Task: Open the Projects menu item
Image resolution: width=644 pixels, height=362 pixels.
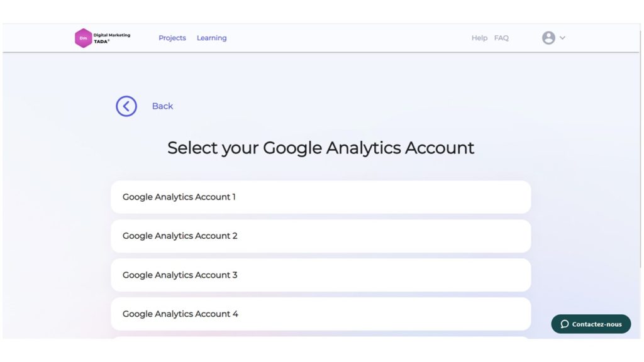Action: tap(172, 38)
